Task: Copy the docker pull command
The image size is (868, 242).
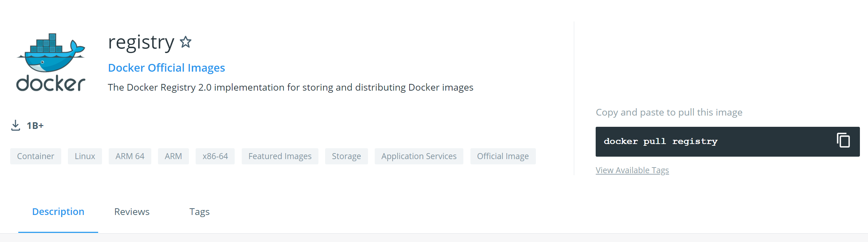Action: point(843,140)
